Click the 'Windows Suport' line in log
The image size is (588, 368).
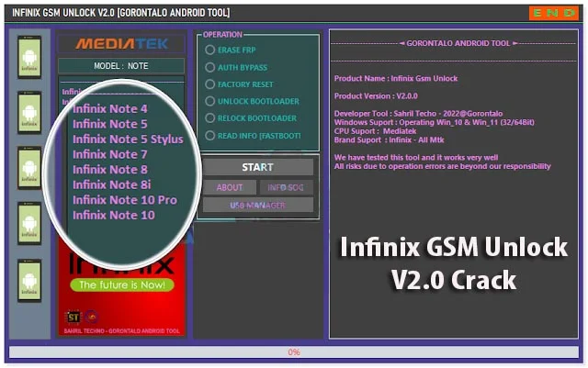pos(435,123)
